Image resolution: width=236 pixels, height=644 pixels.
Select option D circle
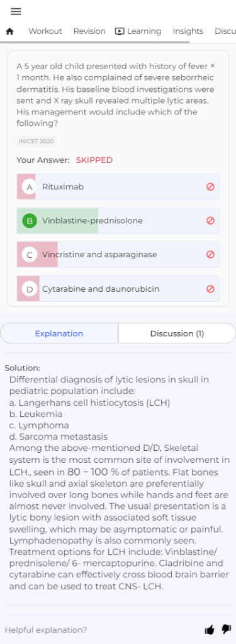click(29, 289)
